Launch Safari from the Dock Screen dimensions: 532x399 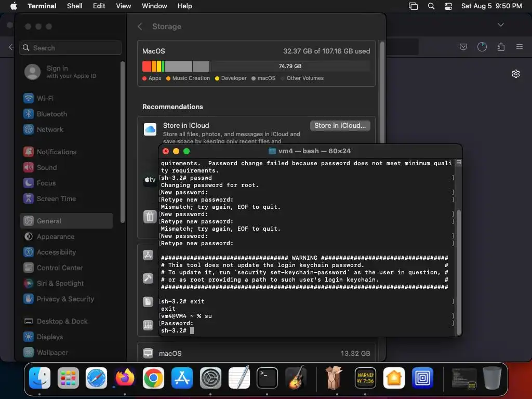tap(96, 378)
